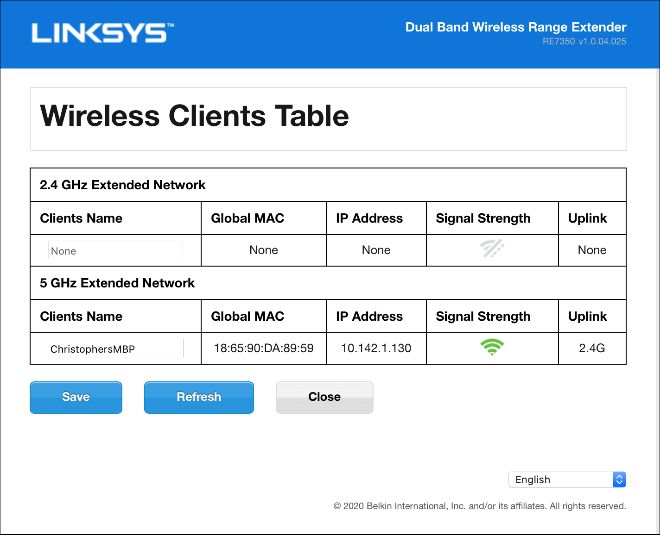Click the None client name field
Screen dimensions: 660x535
coord(116,250)
